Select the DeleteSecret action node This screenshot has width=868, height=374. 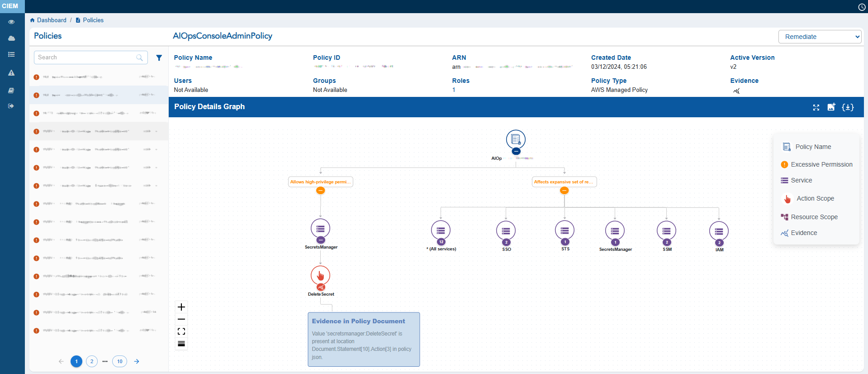(x=320, y=275)
